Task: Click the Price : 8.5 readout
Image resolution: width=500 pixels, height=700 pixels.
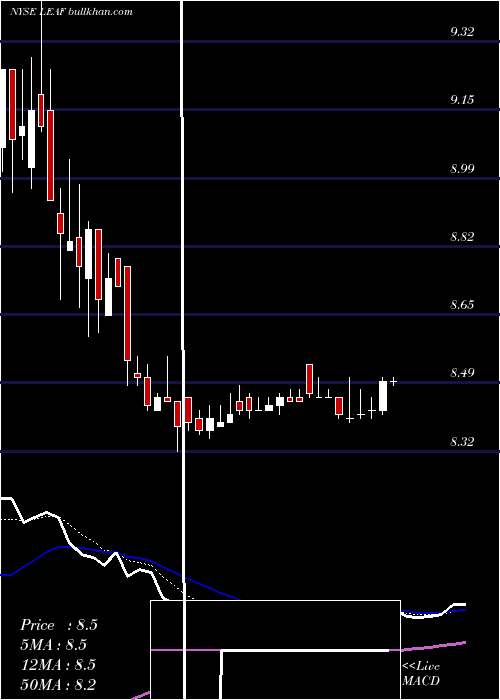Action: 58,625
